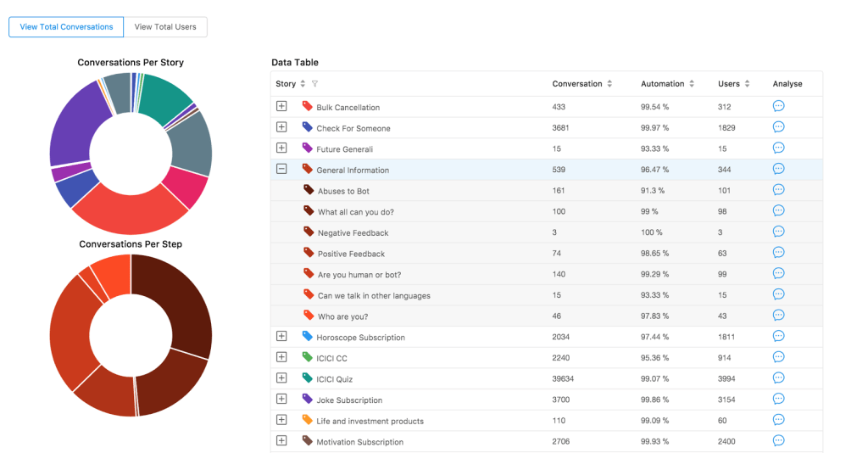Sort the table by the Conversation column
The width and height of the screenshot is (868, 453).
coord(609,84)
